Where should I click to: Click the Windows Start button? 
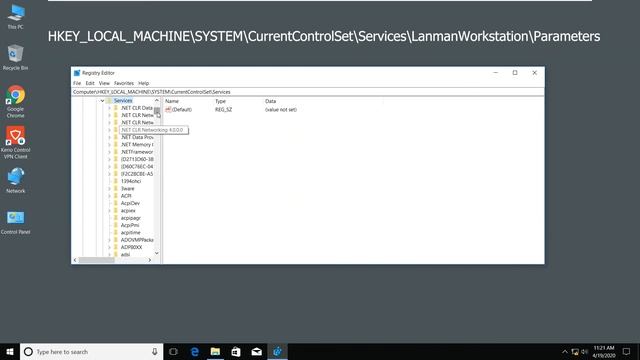click(10, 351)
